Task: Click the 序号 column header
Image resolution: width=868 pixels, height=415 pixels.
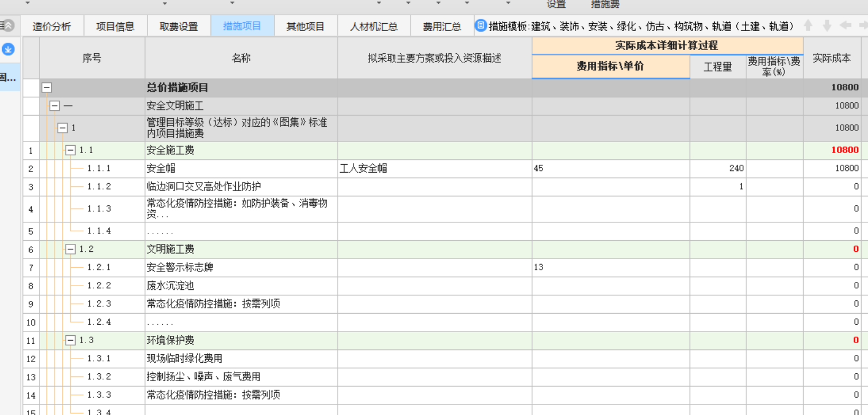Action: [92, 58]
